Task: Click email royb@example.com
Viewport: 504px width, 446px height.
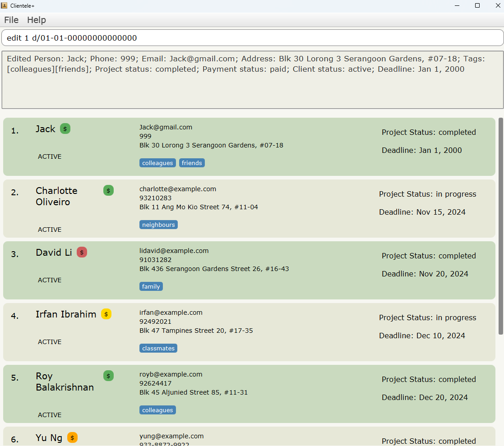Action: click(x=171, y=374)
